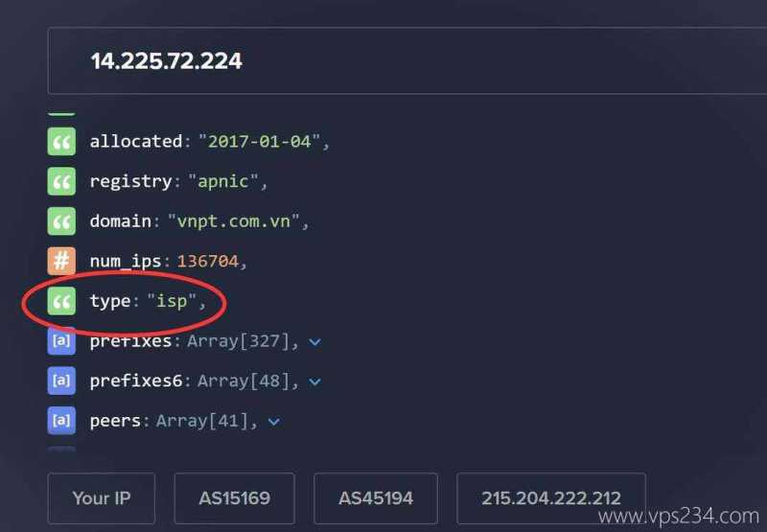Select the AS15169 example button
This screenshot has width=767, height=532.
pos(234,498)
